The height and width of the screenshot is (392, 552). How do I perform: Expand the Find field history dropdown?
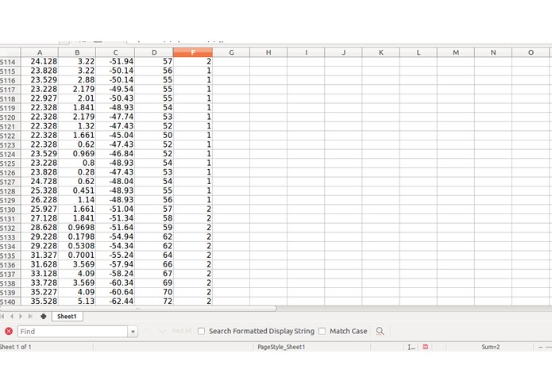tap(133, 332)
